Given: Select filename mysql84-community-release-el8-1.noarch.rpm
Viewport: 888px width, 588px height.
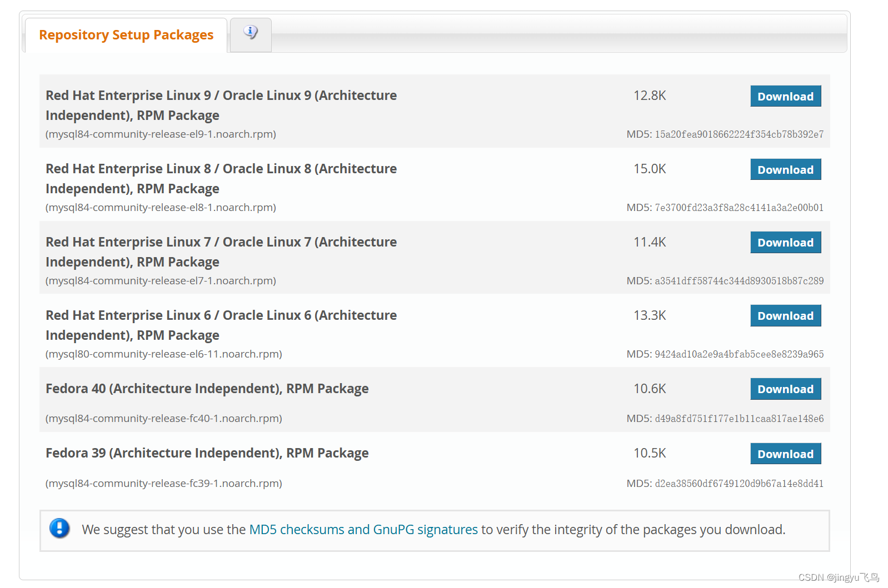Looking at the screenshot, I should point(161,207).
